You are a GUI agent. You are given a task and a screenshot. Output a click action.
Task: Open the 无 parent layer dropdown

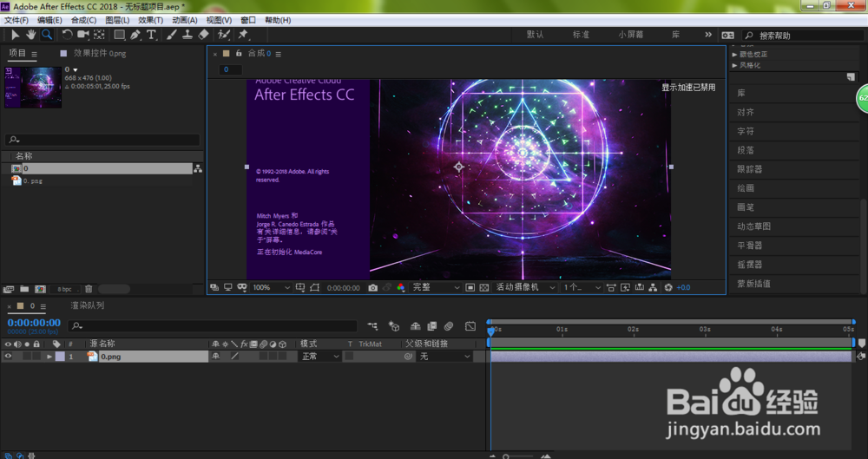pyautogui.click(x=444, y=357)
